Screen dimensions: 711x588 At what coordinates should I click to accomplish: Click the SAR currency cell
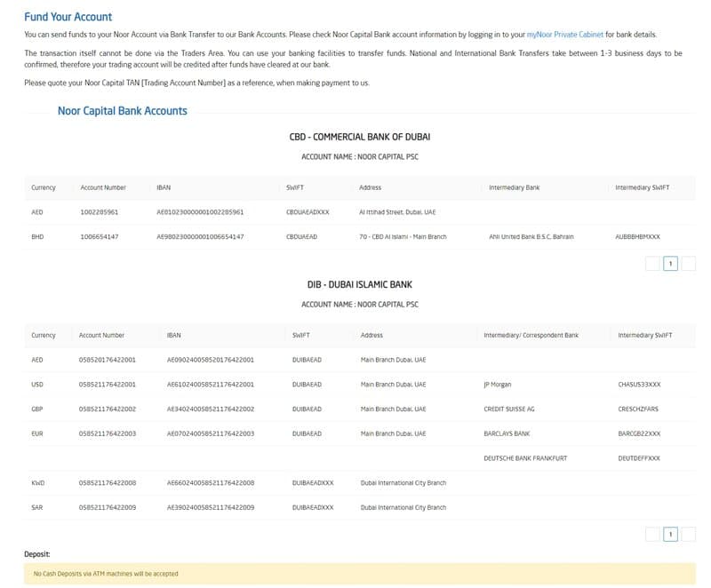click(37, 507)
